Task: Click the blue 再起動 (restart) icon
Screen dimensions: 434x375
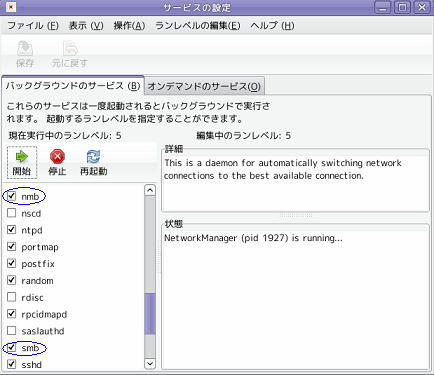Action: click(x=93, y=156)
